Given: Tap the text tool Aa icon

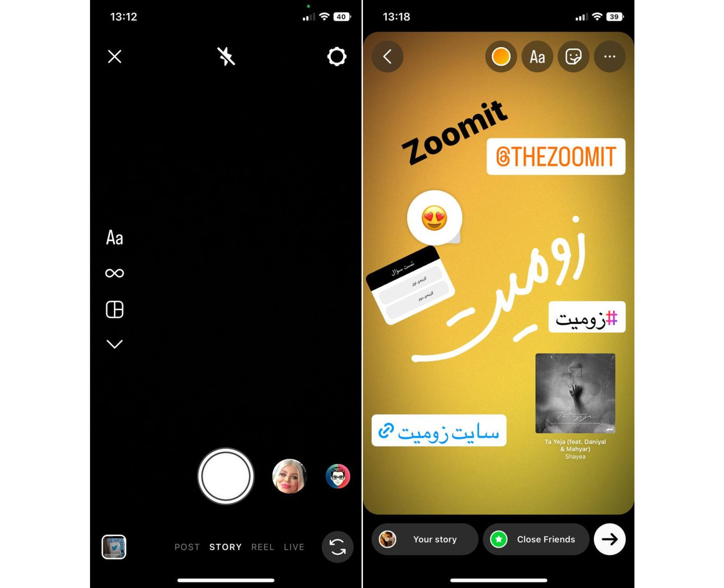Looking at the screenshot, I should (x=115, y=238).
